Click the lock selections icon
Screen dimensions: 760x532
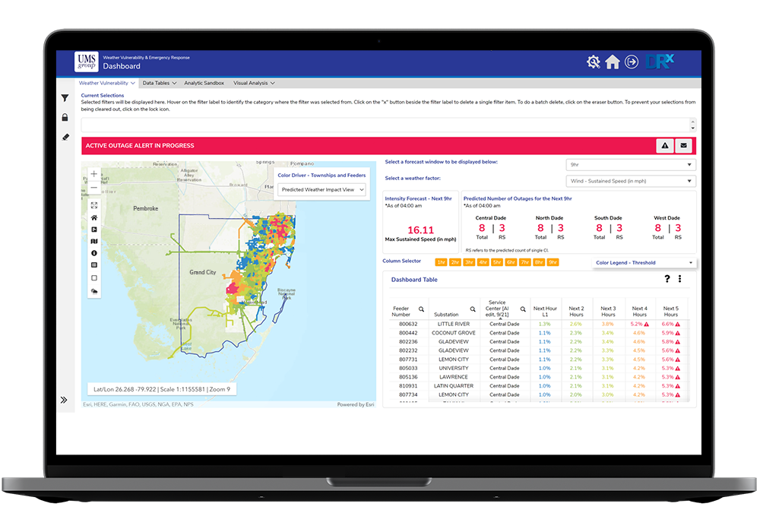coord(65,118)
